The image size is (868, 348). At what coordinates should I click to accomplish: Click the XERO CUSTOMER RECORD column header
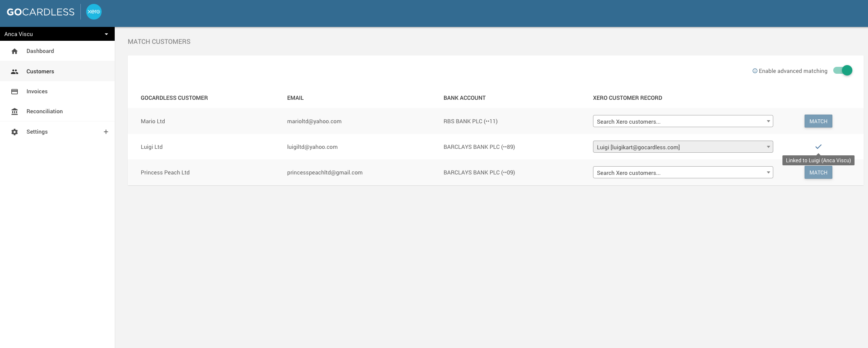(627, 98)
